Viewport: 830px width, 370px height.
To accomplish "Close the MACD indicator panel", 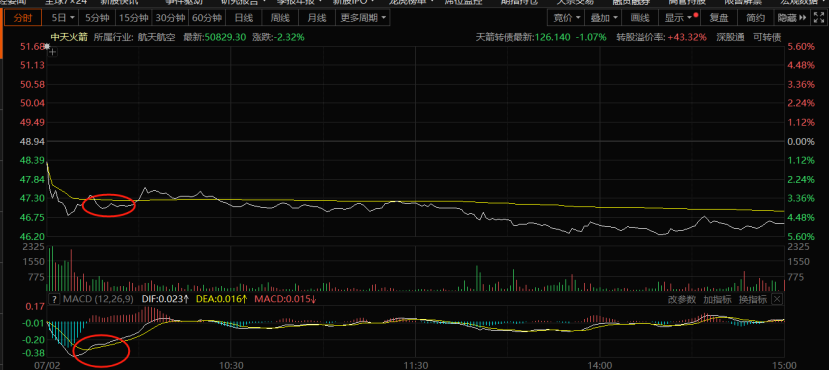I will pyautogui.click(x=777, y=300).
